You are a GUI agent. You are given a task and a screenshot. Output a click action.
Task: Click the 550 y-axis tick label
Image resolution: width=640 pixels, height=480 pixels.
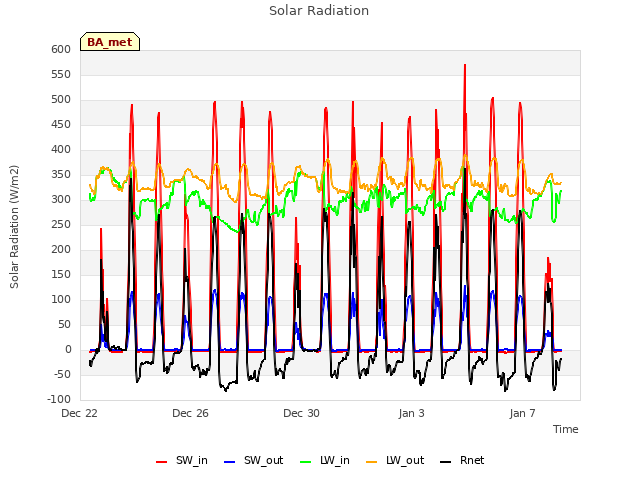[x=61, y=75]
